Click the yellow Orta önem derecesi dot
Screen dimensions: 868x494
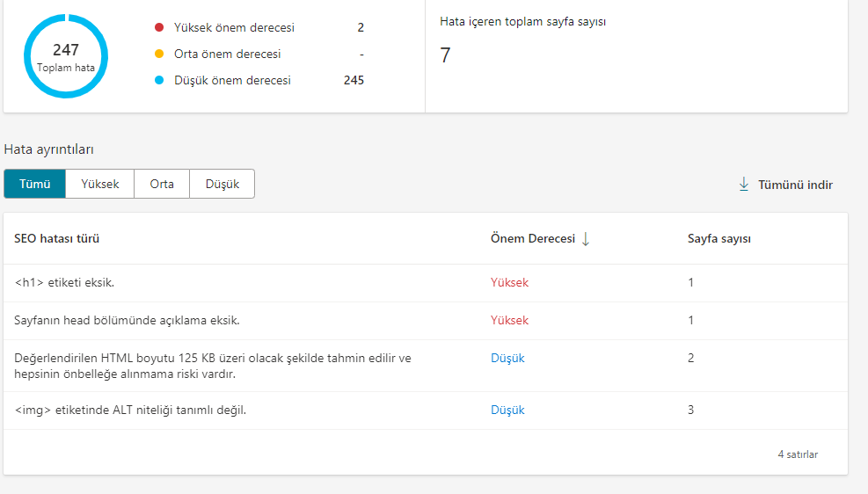pos(159,54)
